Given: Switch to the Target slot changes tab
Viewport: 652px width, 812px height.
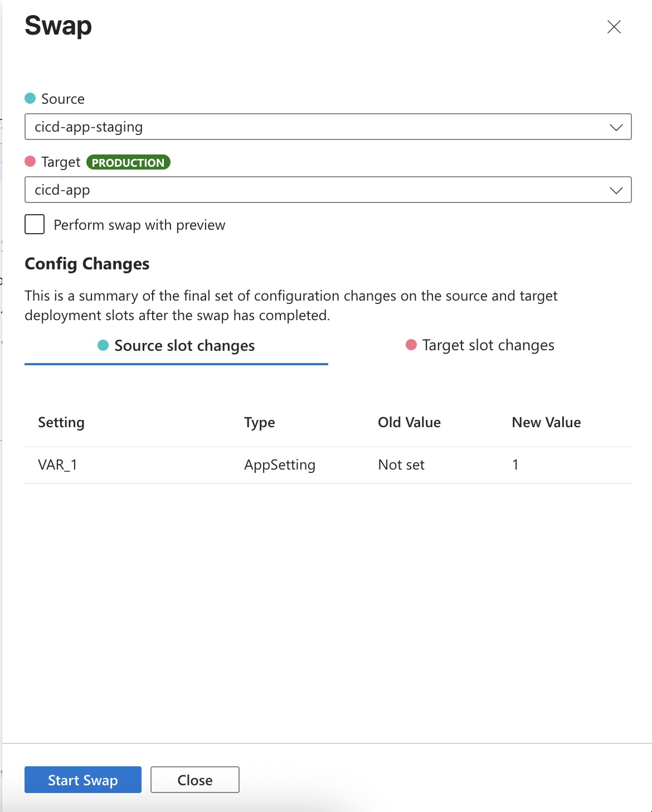Looking at the screenshot, I should pyautogui.click(x=488, y=346).
